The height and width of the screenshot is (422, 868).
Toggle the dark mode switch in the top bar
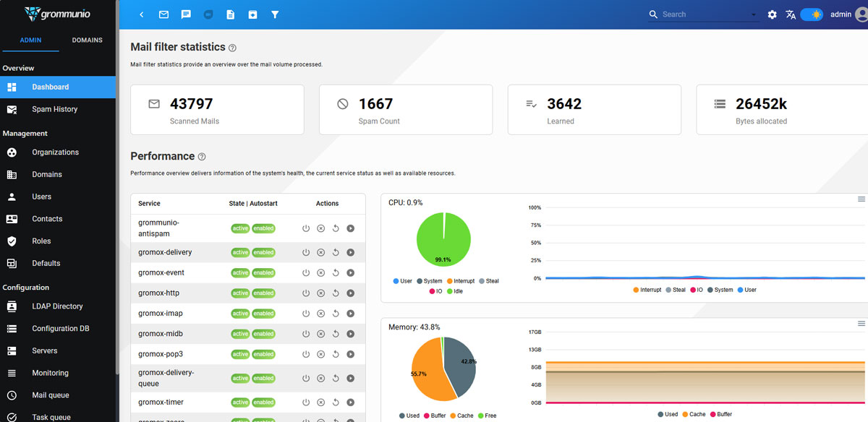tap(812, 14)
